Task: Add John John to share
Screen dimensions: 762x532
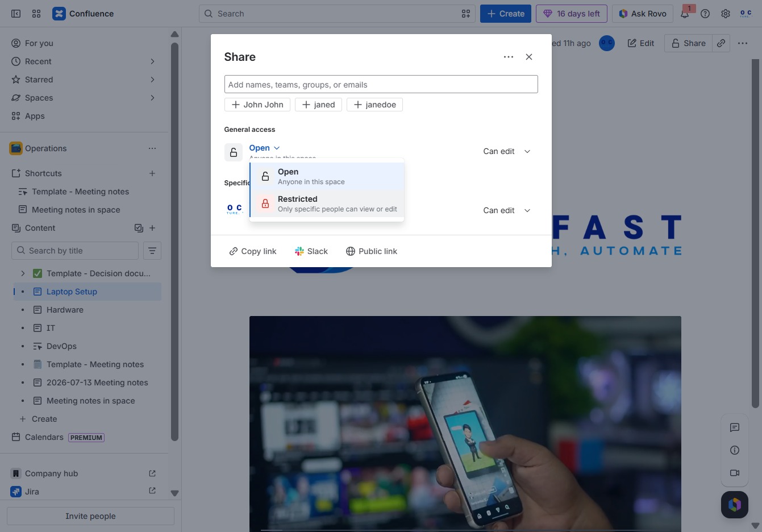Action: [257, 105]
